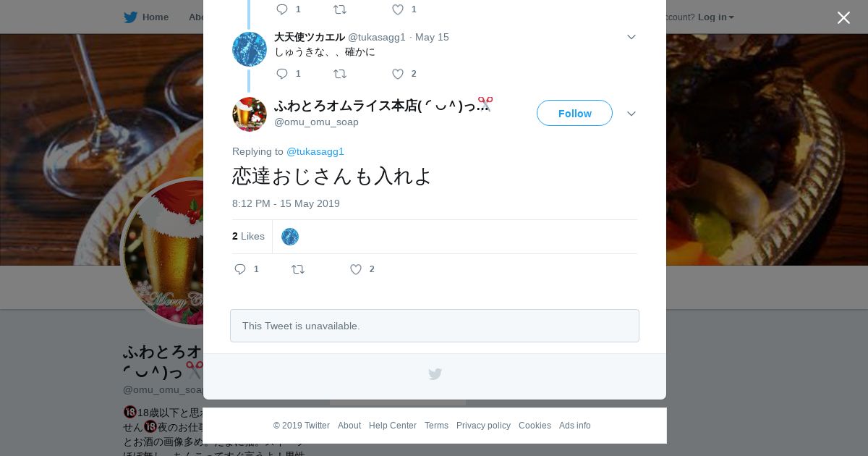Screen dimensions: 868x456
Task: Like the tukasagg1 tweet from May 15
Action: coord(398,74)
